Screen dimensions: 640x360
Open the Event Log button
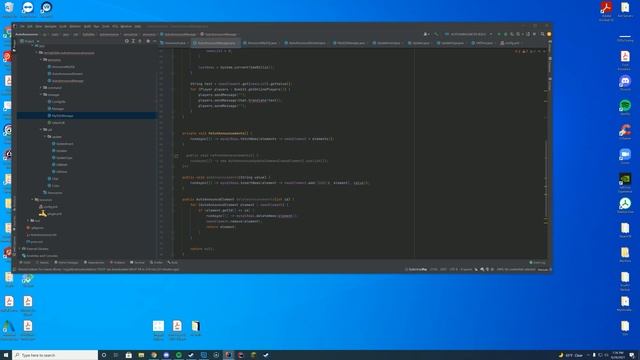(x=537, y=262)
